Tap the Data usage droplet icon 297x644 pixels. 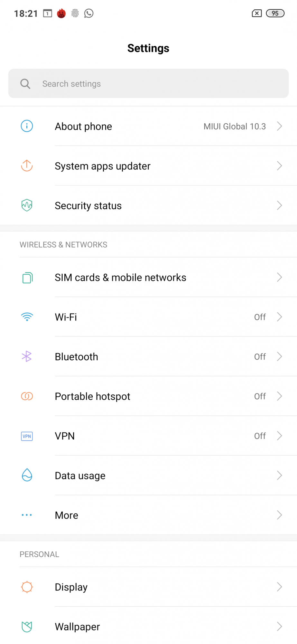pos(27,475)
